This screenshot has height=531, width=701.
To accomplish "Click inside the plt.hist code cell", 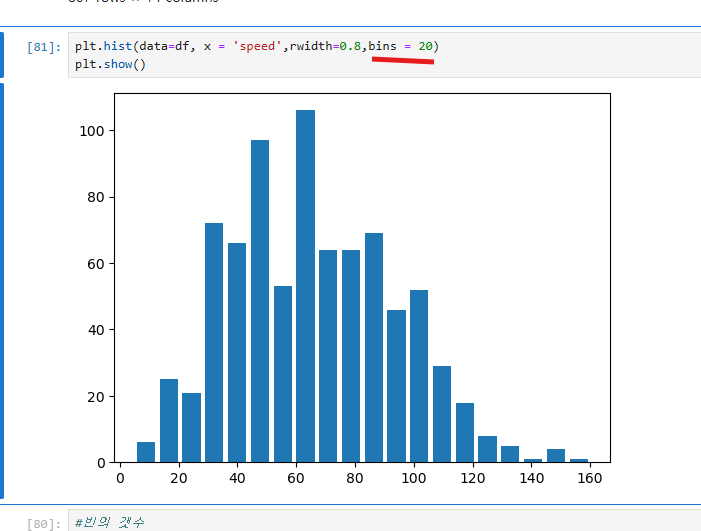I will pos(384,55).
